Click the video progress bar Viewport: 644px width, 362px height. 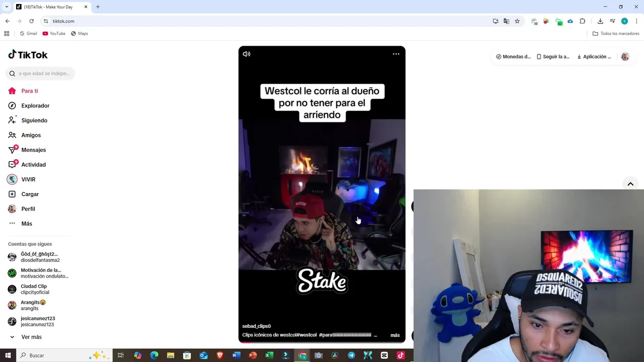click(322, 342)
